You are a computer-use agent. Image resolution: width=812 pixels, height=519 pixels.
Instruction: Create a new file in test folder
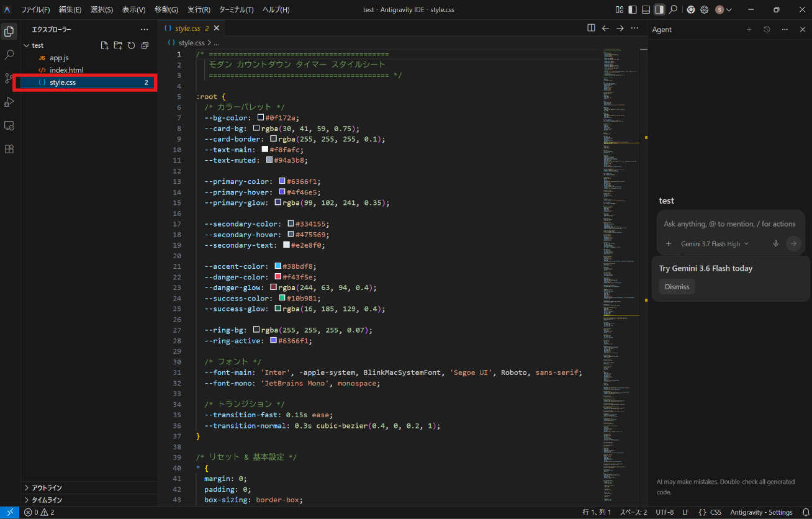tap(104, 45)
